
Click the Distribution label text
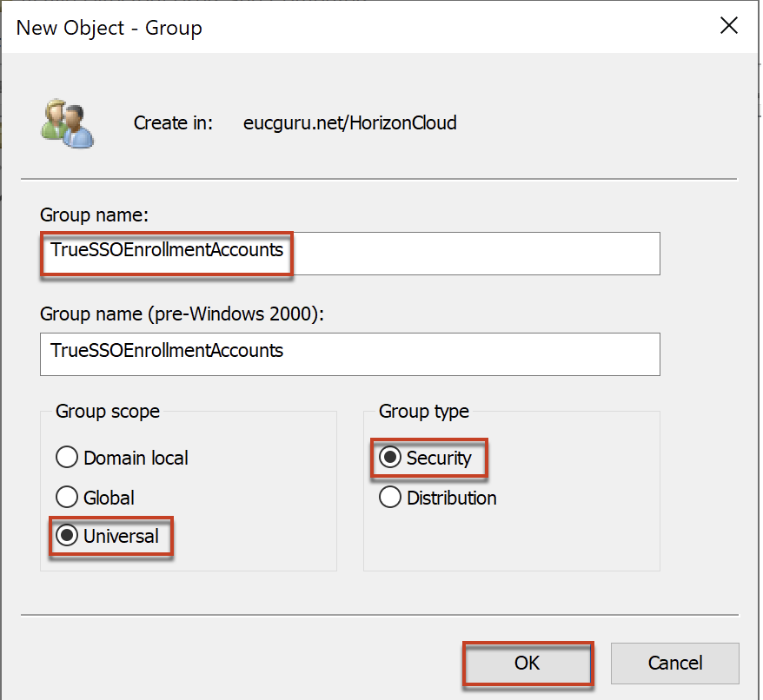[452, 499]
